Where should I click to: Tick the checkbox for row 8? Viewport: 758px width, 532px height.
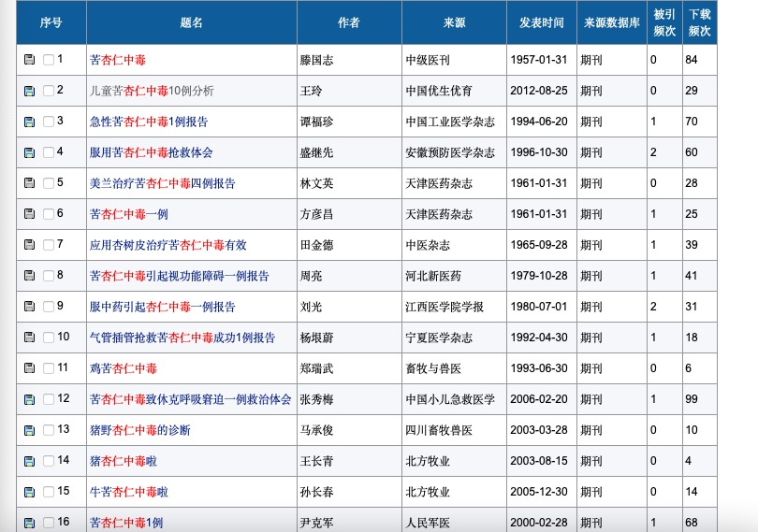click(x=49, y=276)
